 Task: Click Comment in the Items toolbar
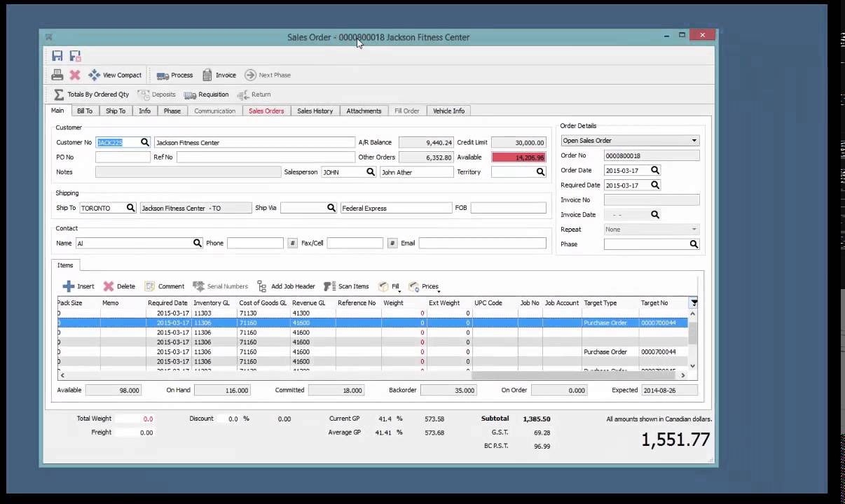pyautogui.click(x=165, y=286)
